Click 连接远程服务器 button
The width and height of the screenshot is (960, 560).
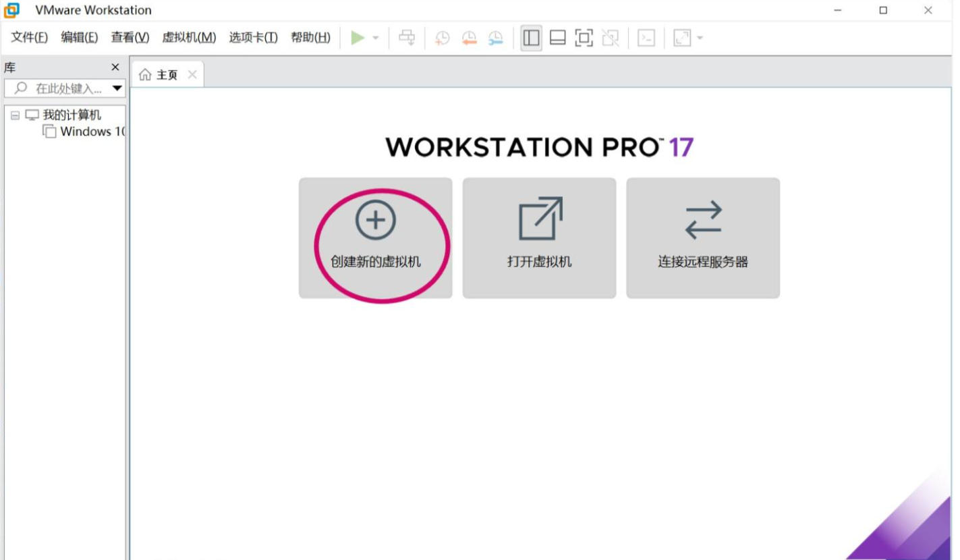(x=703, y=238)
